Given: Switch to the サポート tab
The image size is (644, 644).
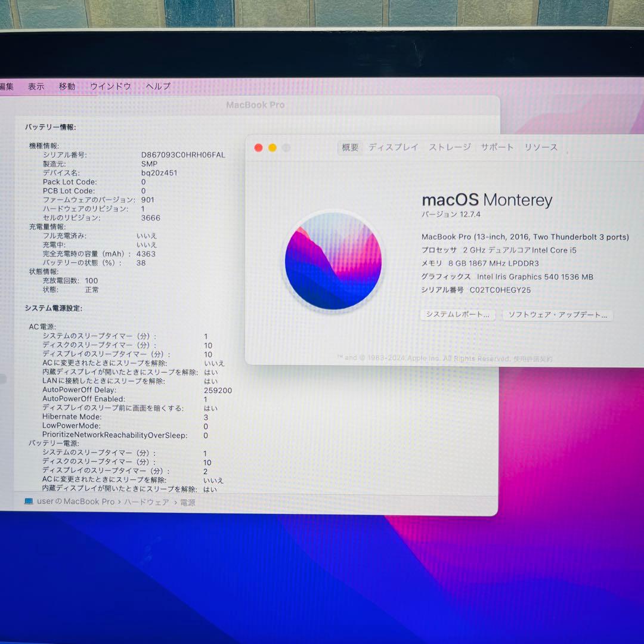Looking at the screenshot, I should [497, 147].
